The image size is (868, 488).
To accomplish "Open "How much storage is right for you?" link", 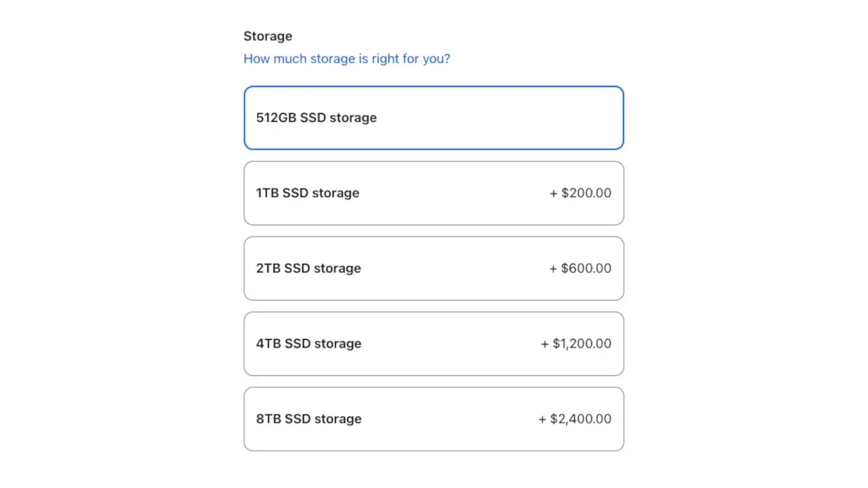I will [x=347, y=59].
